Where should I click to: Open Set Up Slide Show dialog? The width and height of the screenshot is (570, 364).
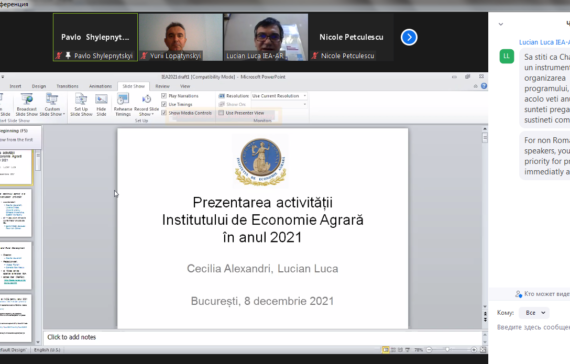point(81,105)
